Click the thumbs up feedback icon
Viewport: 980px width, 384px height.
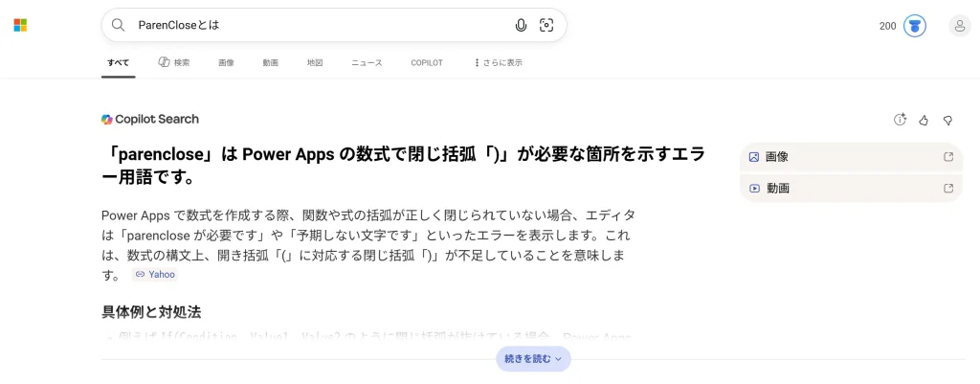click(924, 120)
